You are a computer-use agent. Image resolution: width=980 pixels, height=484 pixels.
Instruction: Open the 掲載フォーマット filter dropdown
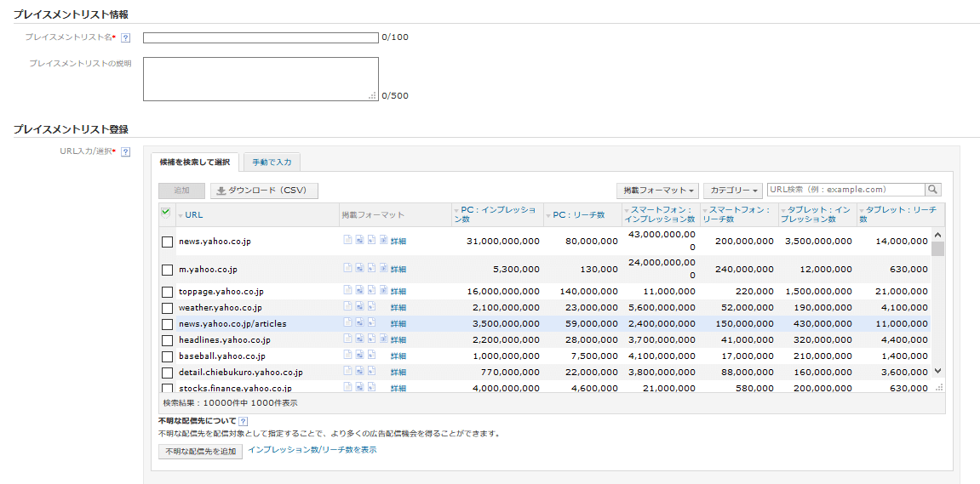coord(657,190)
